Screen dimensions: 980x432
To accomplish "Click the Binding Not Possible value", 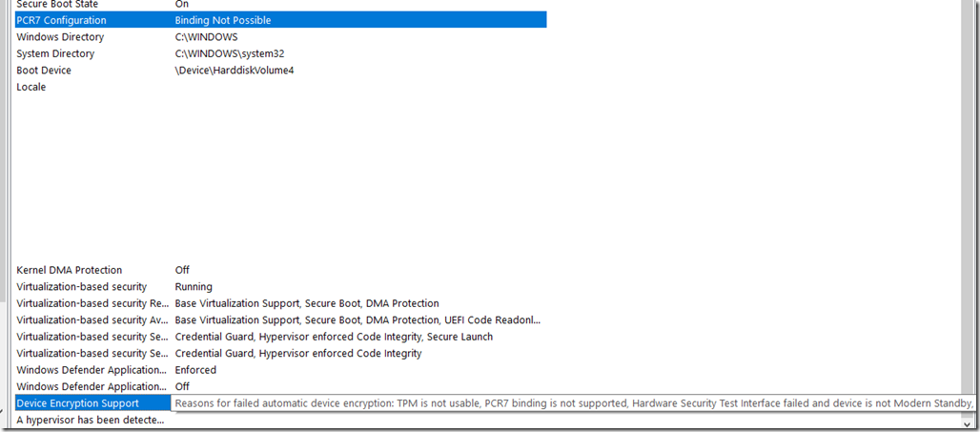I will (223, 20).
